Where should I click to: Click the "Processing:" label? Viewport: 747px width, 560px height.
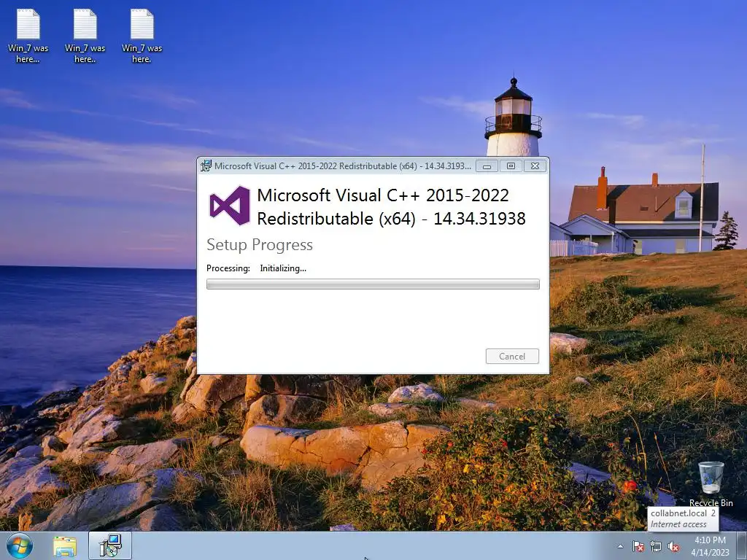coord(228,268)
